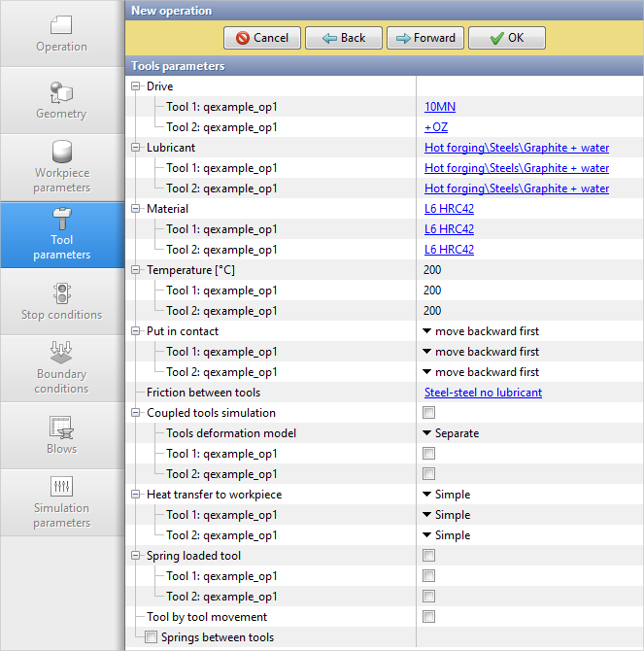This screenshot has width=644, height=651.
Task: Click the Steel-steel no lubricant link
Action: [483, 393]
